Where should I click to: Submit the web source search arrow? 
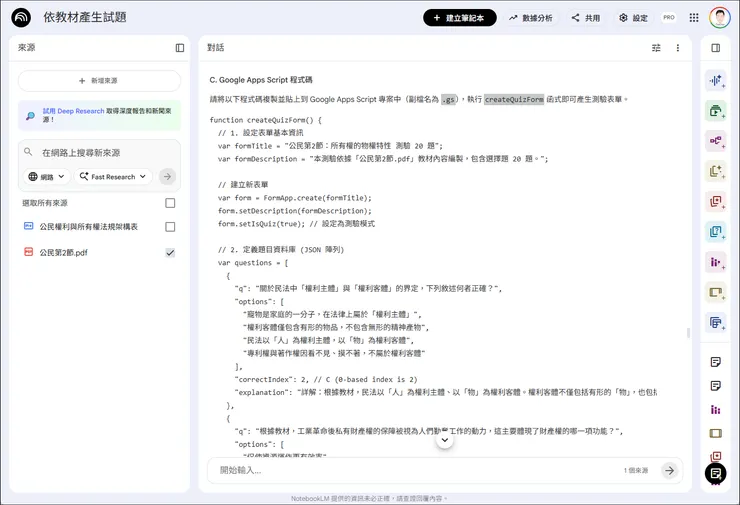pos(167,177)
